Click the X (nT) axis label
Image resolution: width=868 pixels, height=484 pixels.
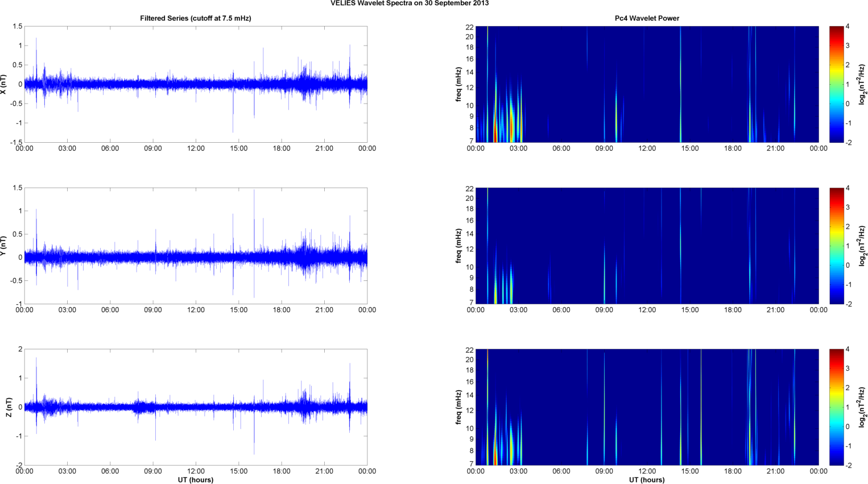(4, 84)
